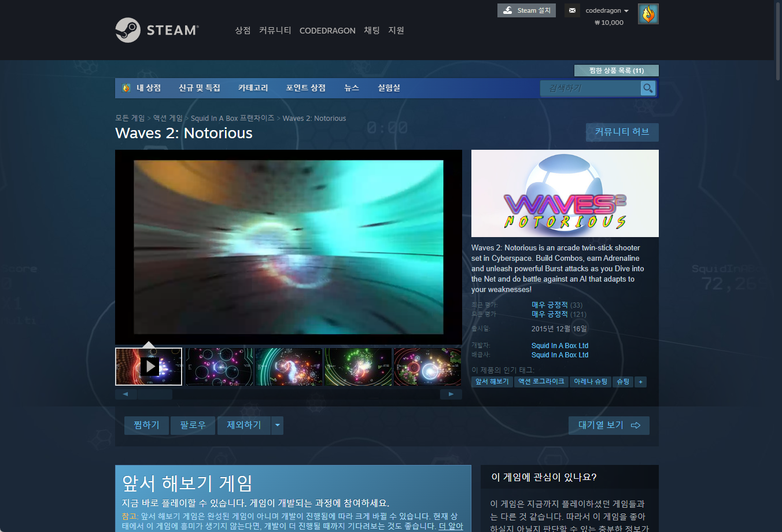Click the plus tag button
The width and height of the screenshot is (782, 532).
coord(640,382)
